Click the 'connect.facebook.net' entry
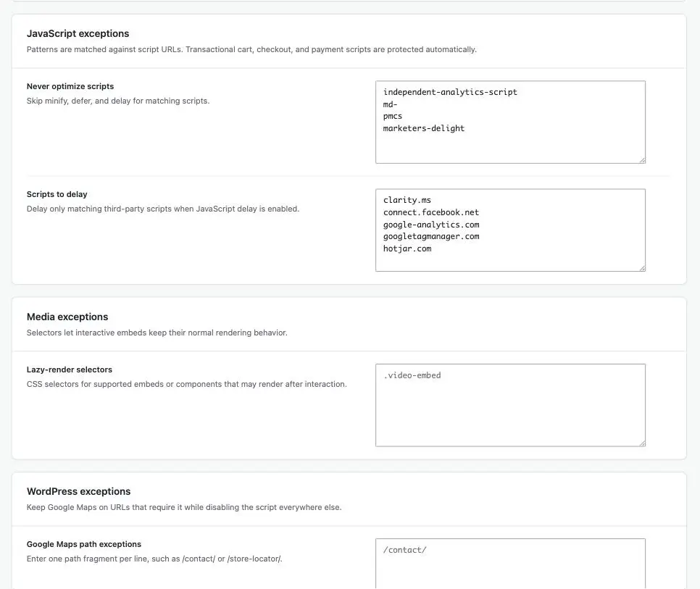 tap(431, 212)
